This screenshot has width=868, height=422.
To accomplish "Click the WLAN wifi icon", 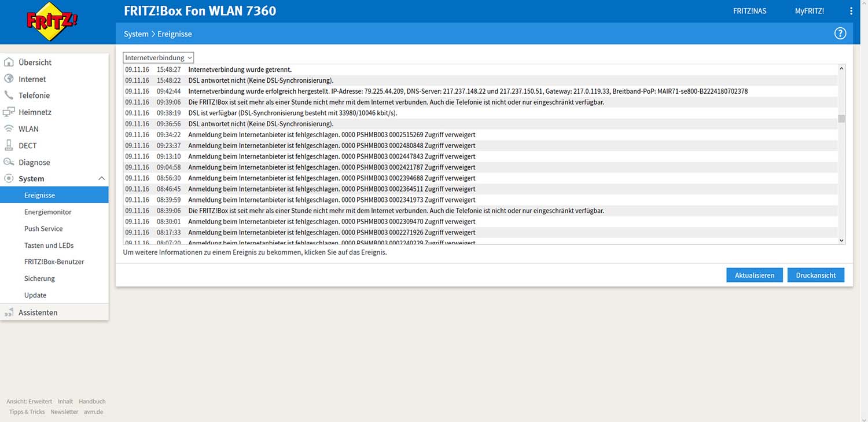I will (9, 129).
